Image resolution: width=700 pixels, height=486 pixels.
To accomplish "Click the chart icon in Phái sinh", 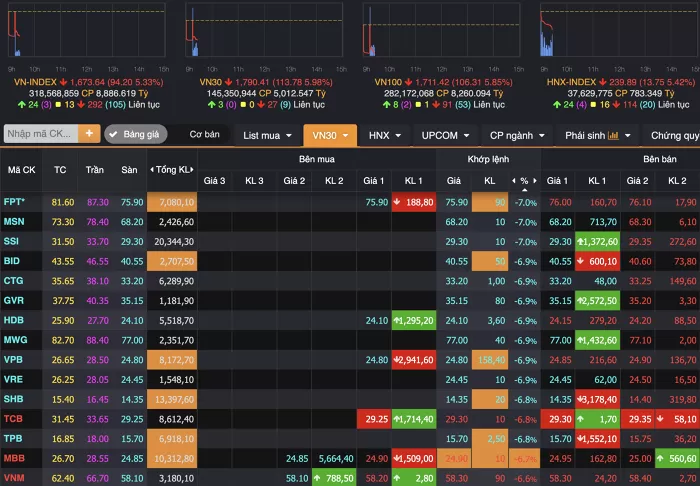I will (x=613, y=134).
